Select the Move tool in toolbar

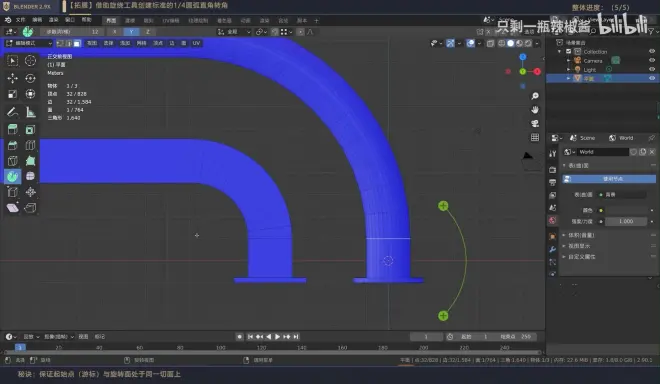(x=13, y=78)
